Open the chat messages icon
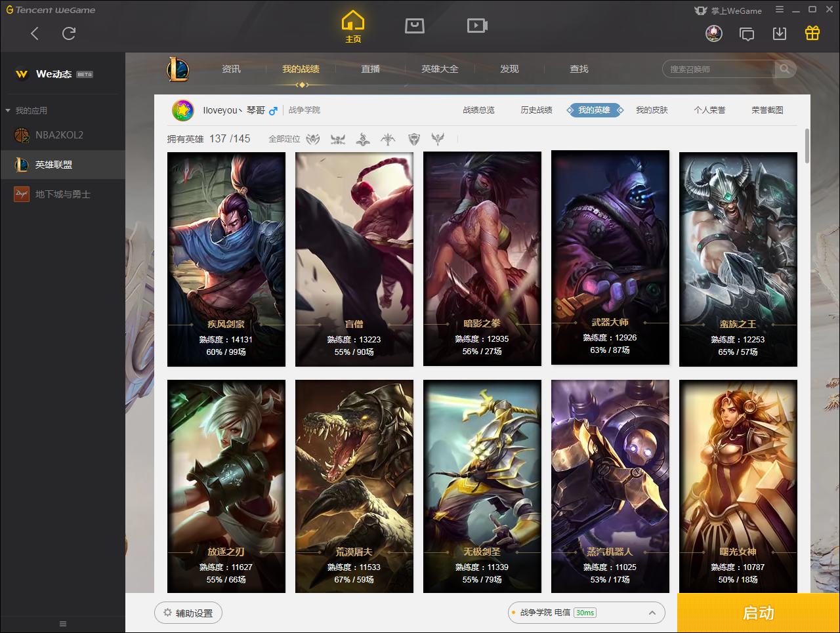The image size is (840, 633). click(747, 33)
